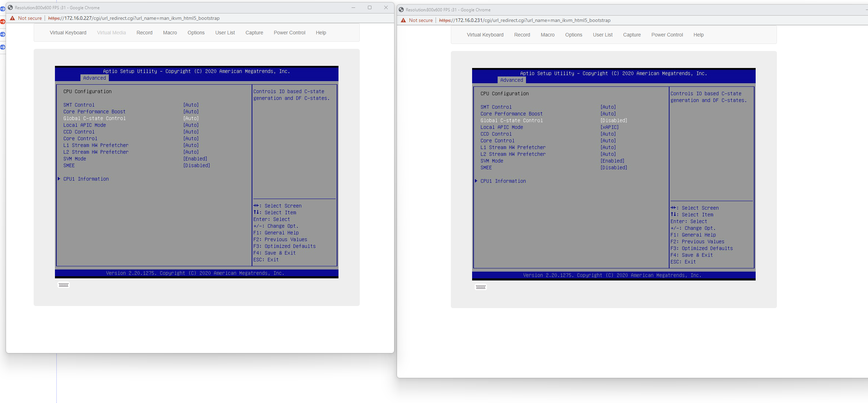The height and width of the screenshot is (403, 868).
Task: Open Capture menu in right window
Action: (632, 35)
